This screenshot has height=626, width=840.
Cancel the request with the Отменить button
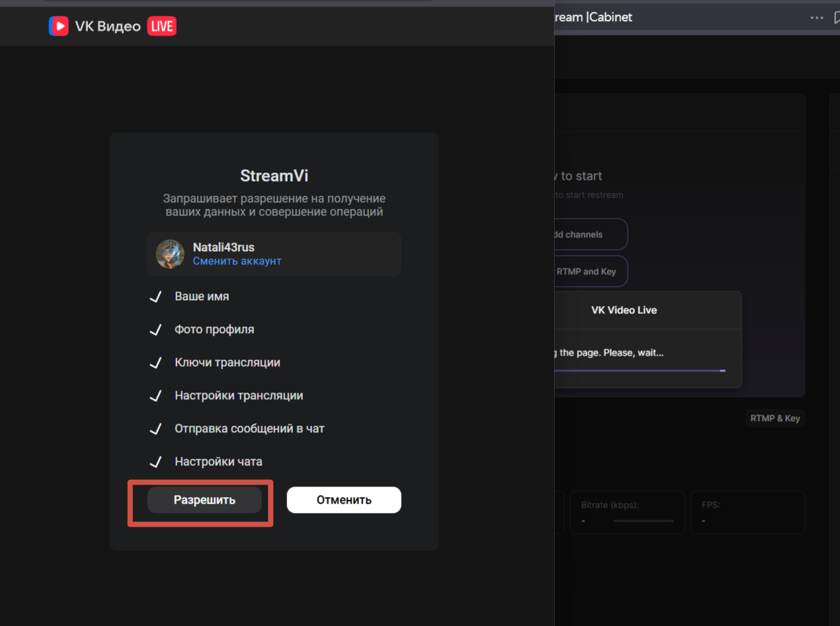(x=344, y=500)
